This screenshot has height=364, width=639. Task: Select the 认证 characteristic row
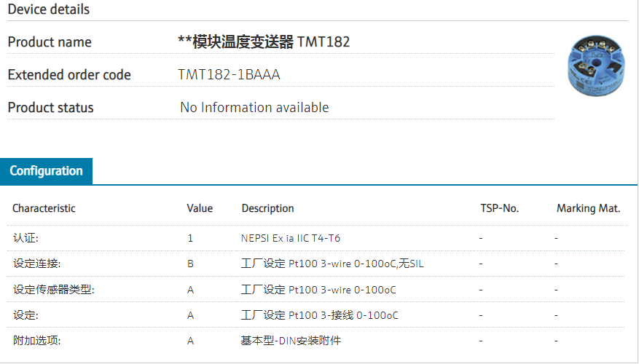point(26,238)
